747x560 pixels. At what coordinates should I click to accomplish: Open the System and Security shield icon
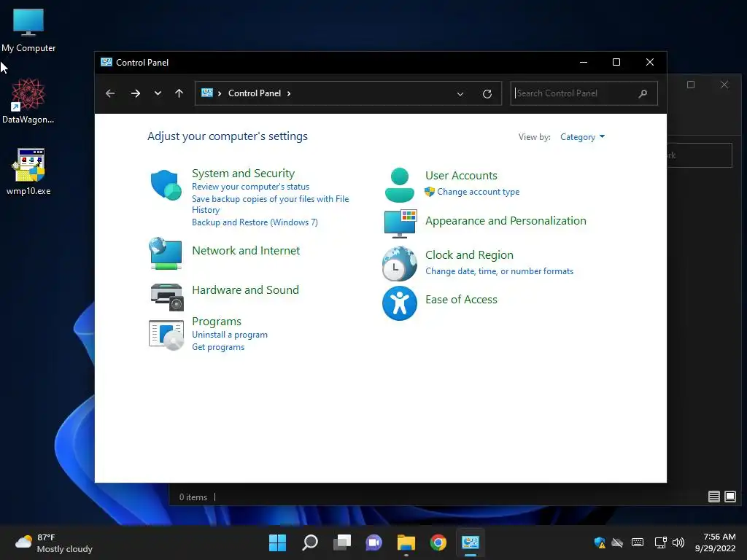tap(166, 184)
